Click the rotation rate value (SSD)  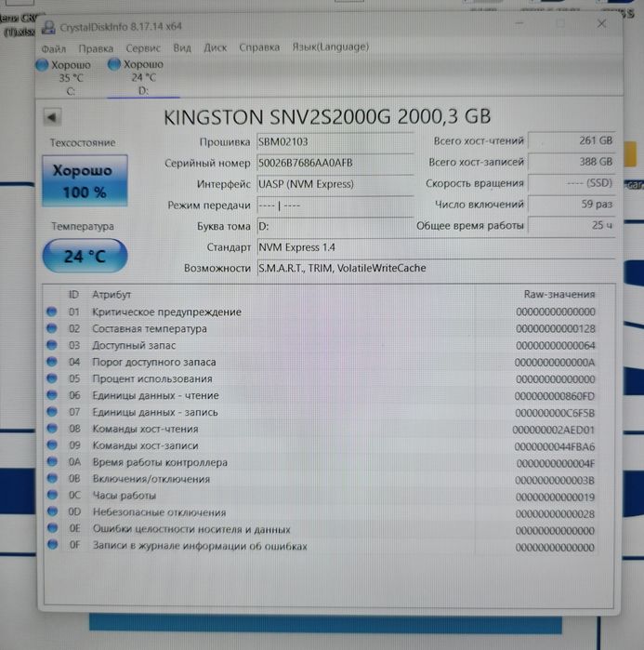point(572,183)
